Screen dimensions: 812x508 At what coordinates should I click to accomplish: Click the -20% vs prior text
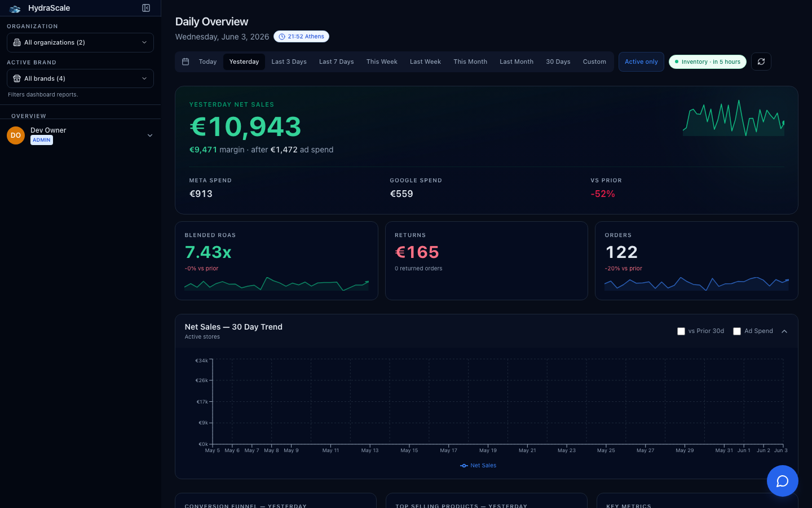(x=623, y=269)
